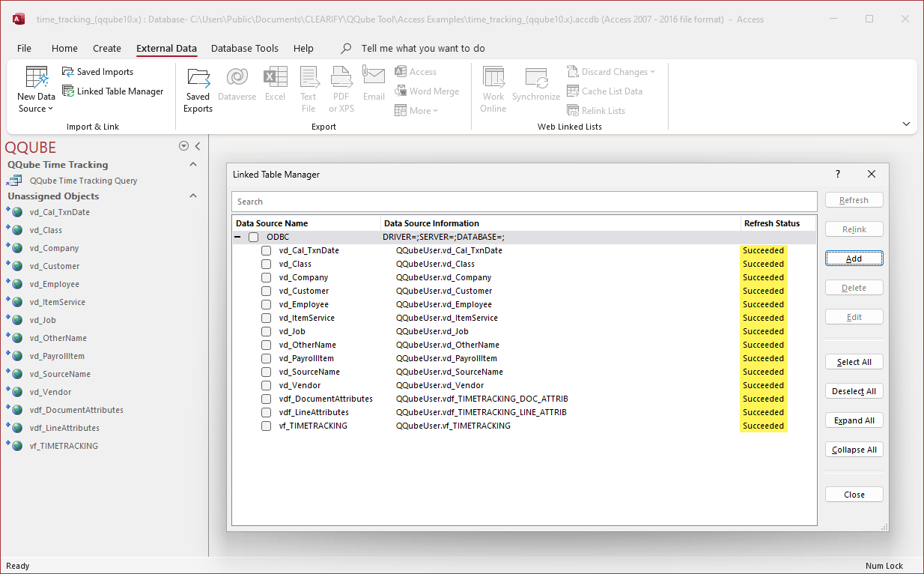Open the Discard Changes dropdown
This screenshot has width=924, height=574.
point(611,72)
